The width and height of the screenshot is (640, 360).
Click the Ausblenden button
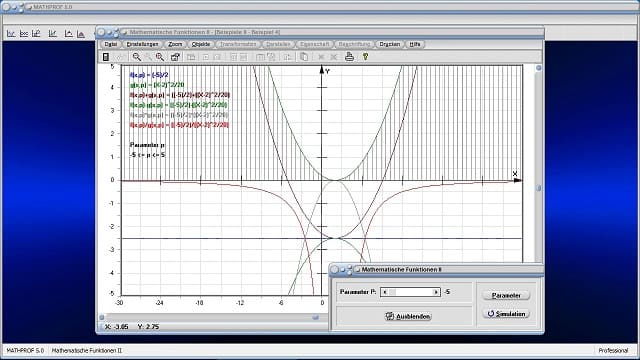coord(408,316)
